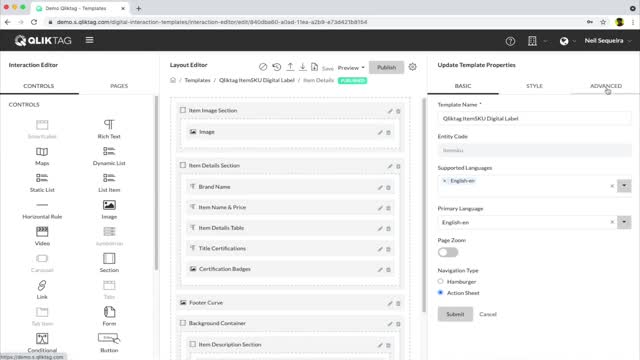Select the Dynamic List control
The width and height of the screenshot is (640, 360).
click(109, 156)
